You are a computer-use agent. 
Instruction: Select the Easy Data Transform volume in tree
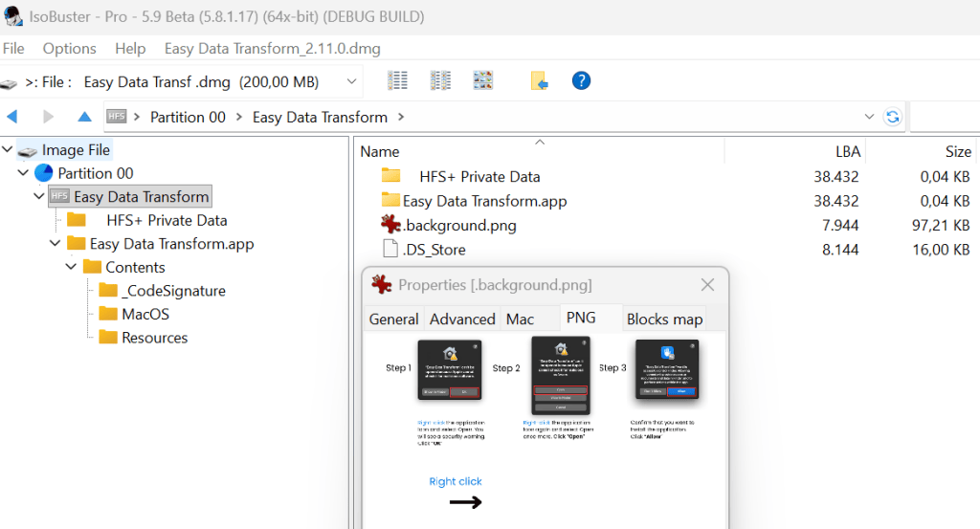142,197
